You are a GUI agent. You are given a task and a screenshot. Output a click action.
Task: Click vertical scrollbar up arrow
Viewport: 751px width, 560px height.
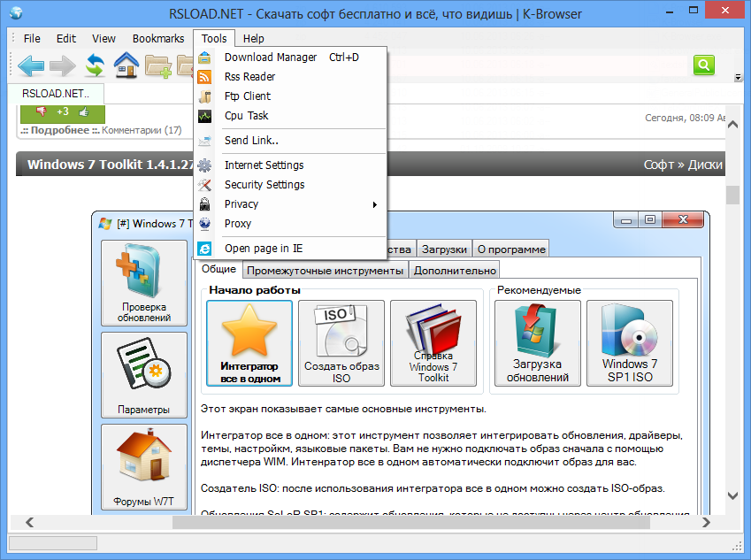pyautogui.click(x=732, y=125)
